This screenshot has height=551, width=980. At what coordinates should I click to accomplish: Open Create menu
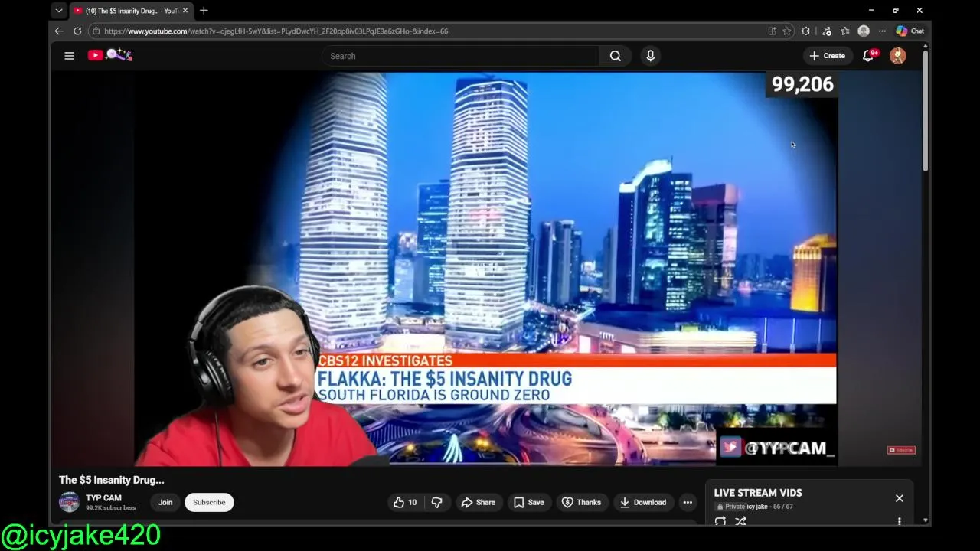click(x=828, y=56)
